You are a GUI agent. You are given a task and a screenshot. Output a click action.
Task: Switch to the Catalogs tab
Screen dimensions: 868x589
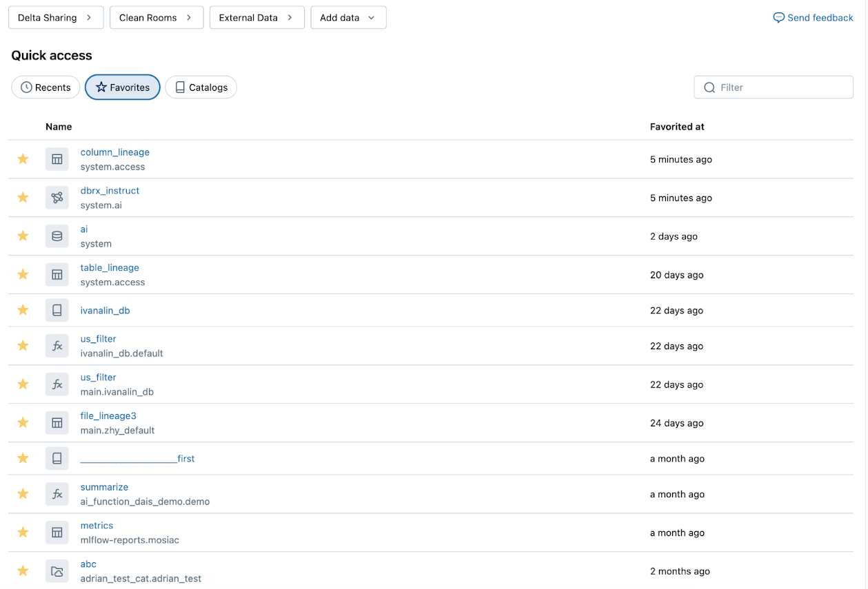click(201, 87)
